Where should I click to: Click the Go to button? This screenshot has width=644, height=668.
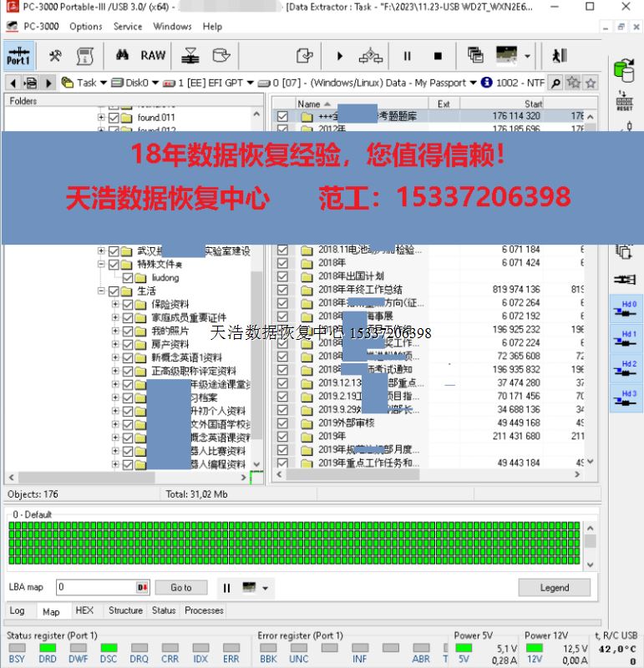[181, 587]
